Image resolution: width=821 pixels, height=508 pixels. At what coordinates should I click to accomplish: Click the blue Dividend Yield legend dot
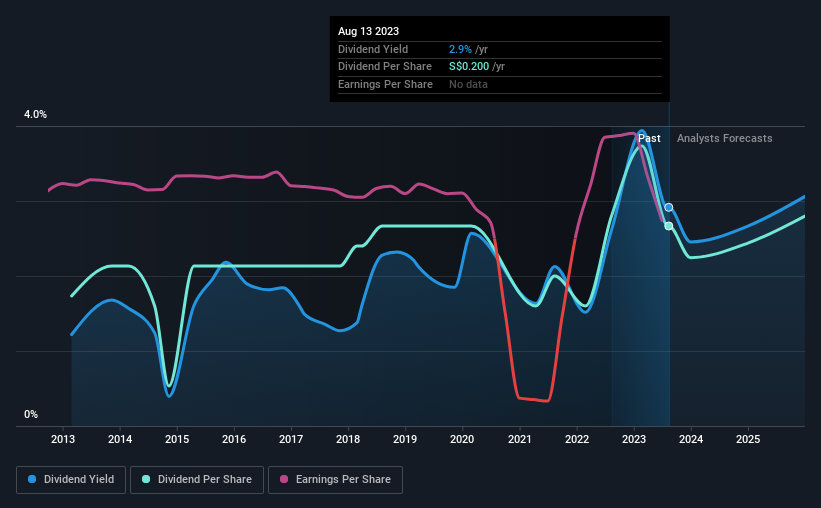click(32, 479)
